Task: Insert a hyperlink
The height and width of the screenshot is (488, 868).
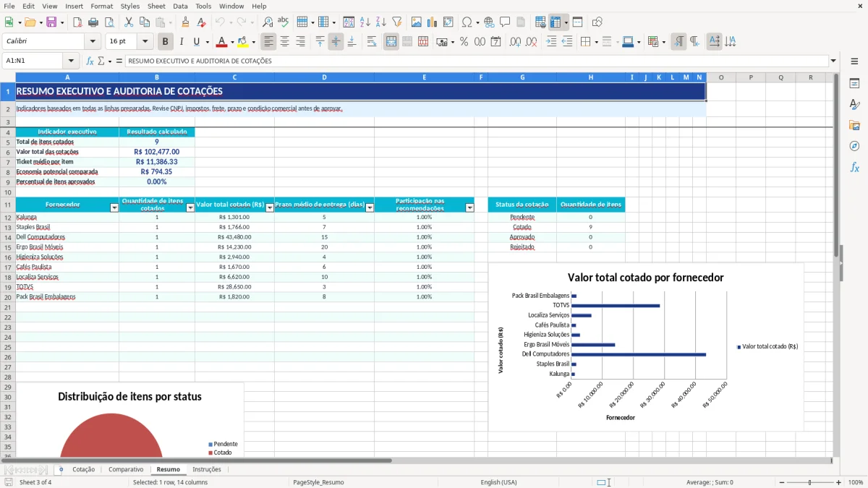Action: click(489, 22)
